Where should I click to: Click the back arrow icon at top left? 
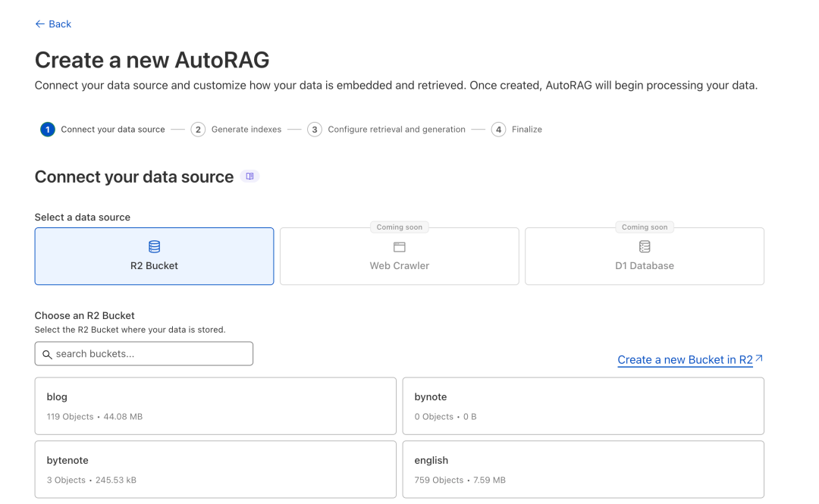[x=39, y=23]
